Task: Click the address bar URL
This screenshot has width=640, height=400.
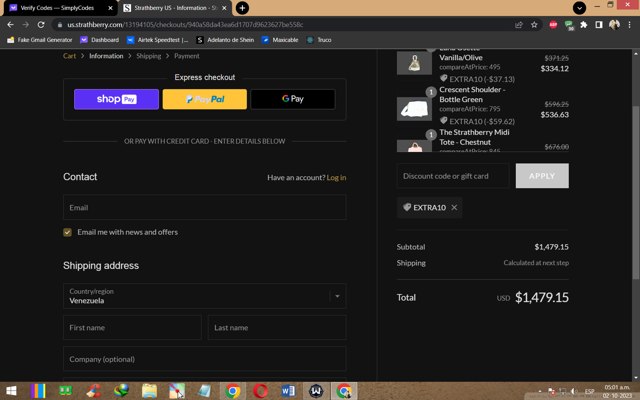Action: (x=185, y=25)
